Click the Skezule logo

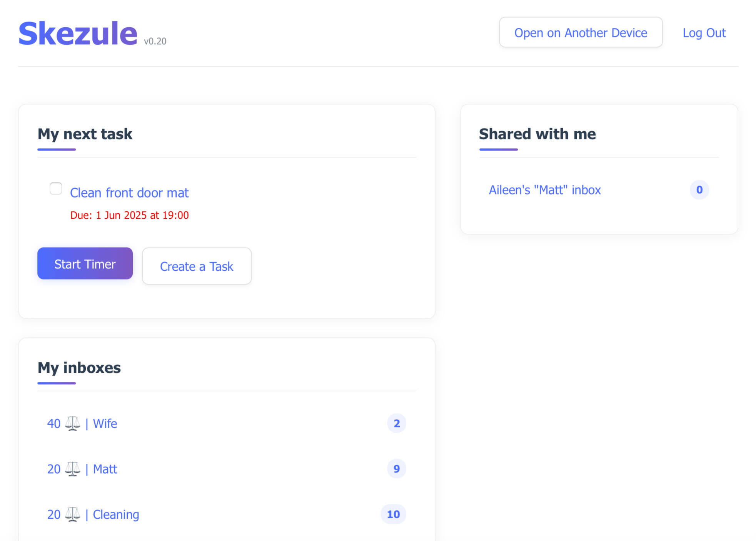(x=78, y=33)
